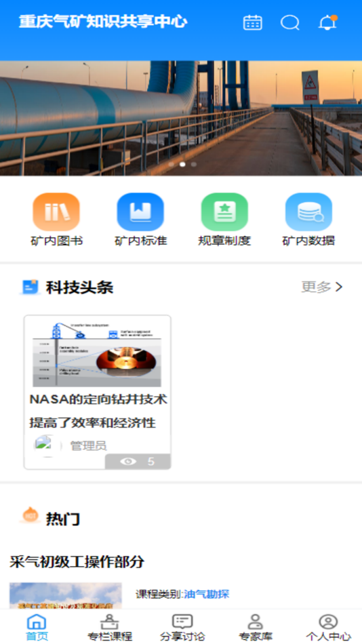Click the 重庆气矿知识共享中心 title
Viewport: 362px width, 644px height.
pos(103,22)
